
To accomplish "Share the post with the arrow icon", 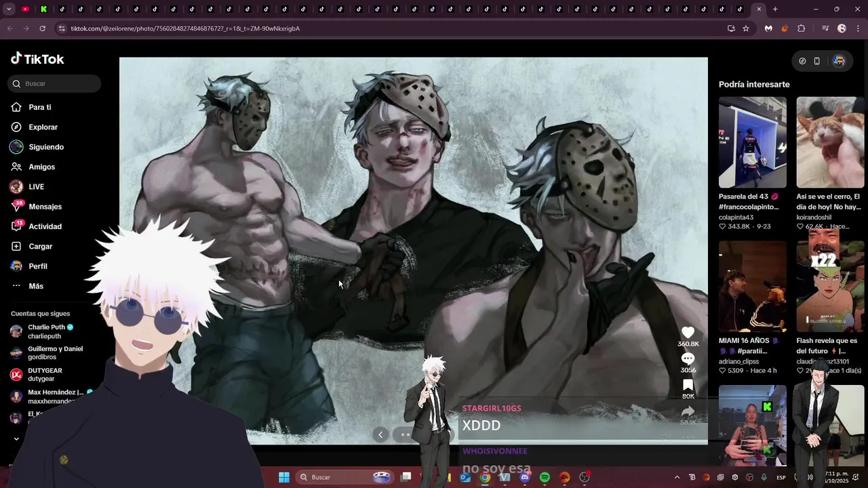I will (x=688, y=411).
